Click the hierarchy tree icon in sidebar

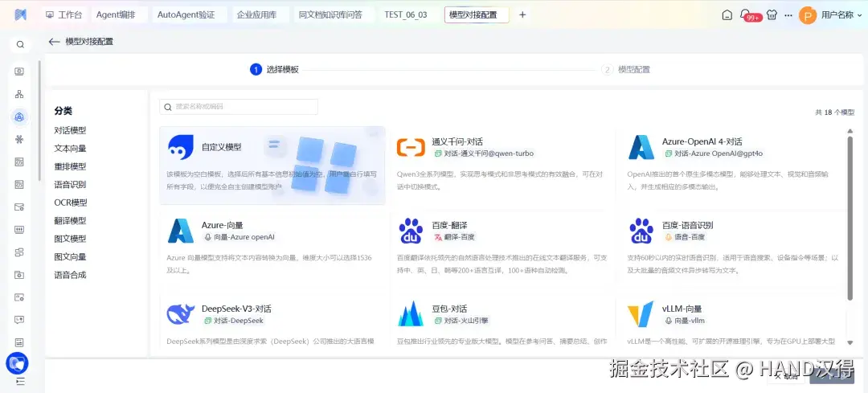[19, 94]
